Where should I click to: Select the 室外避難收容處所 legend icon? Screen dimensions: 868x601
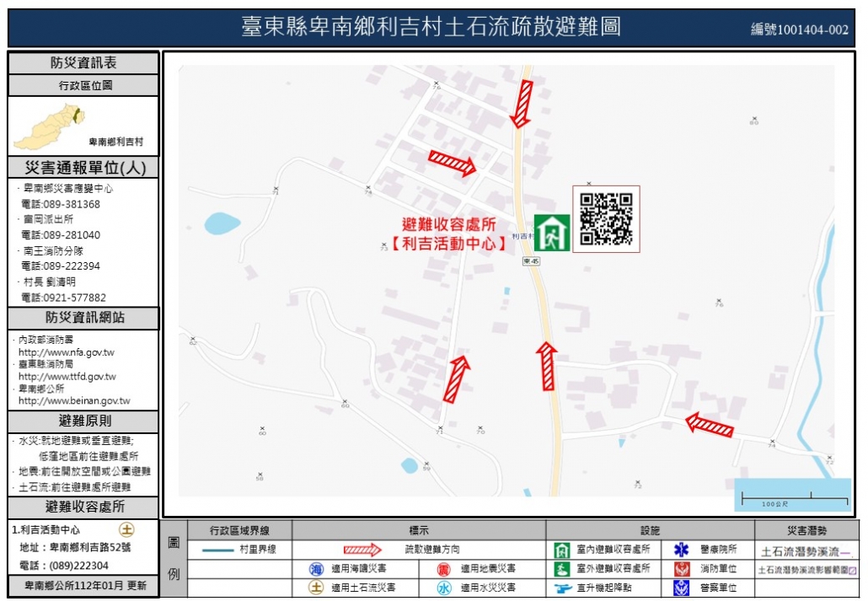pos(562,569)
